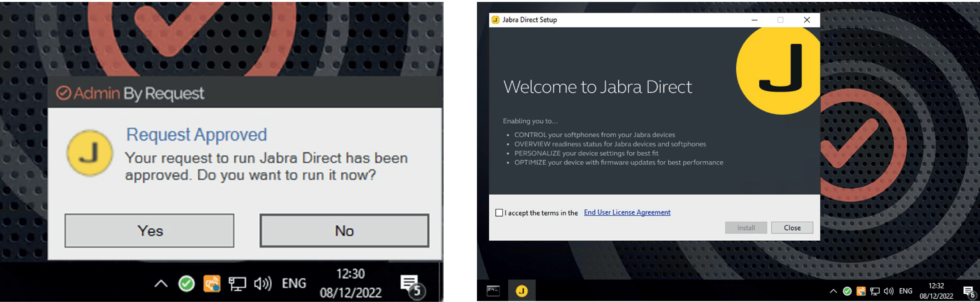Maximize the Jabra Direct Setup window
Viewport: 980px width, 302px height.
click(x=780, y=20)
